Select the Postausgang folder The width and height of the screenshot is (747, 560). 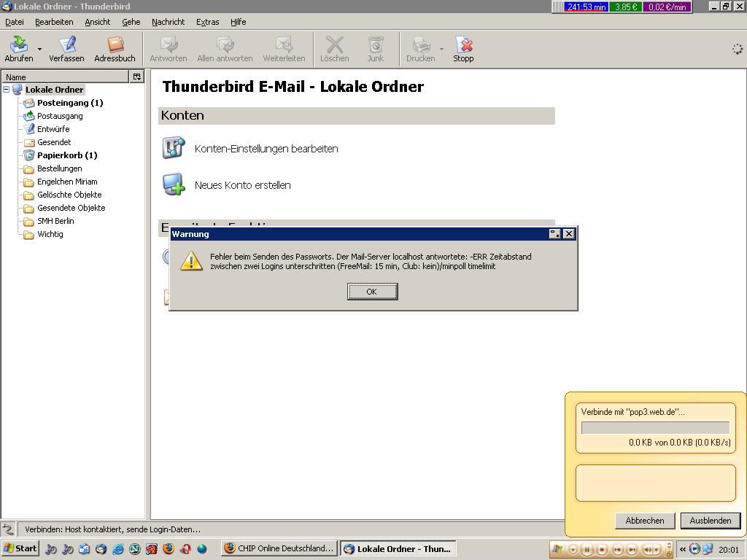tap(60, 116)
